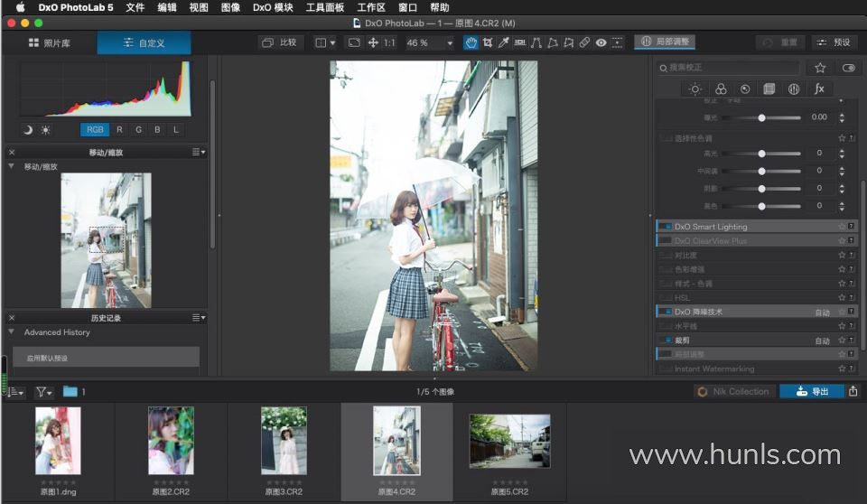Open the Detail palette icon
This screenshot has width=867, height=504.
(x=745, y=89)
